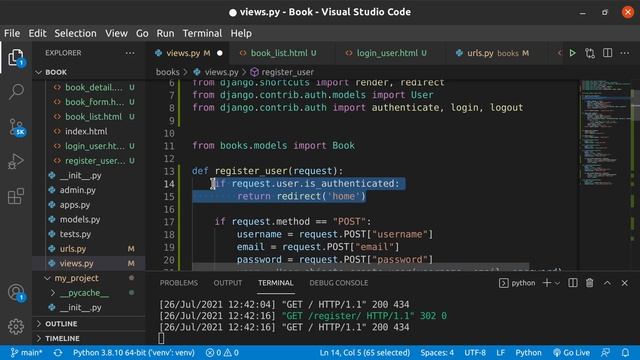640x360 pixels.
Task: Open feedback icon in status bar
Action: tap(606, 353)
